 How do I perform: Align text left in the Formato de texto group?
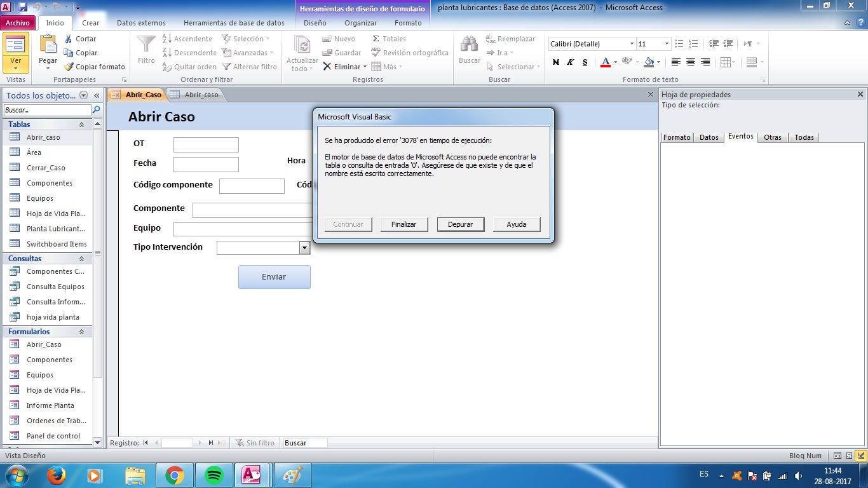coord(675,62)
